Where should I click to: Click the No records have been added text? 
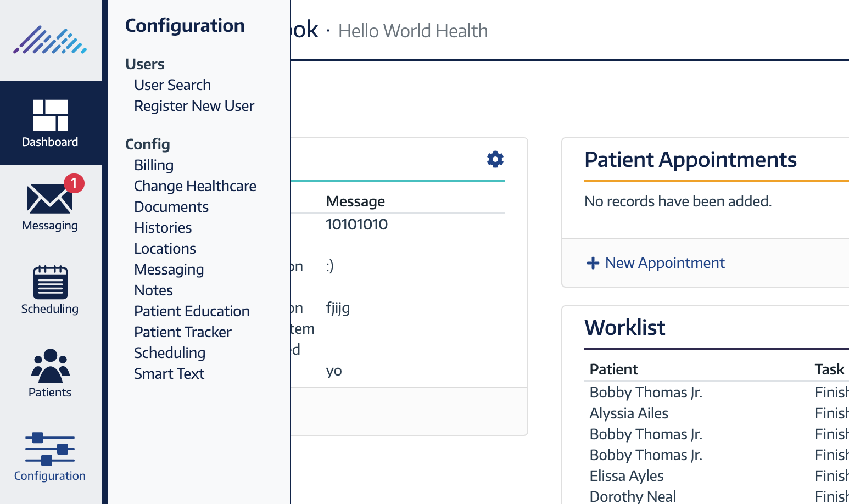[678, 201]
